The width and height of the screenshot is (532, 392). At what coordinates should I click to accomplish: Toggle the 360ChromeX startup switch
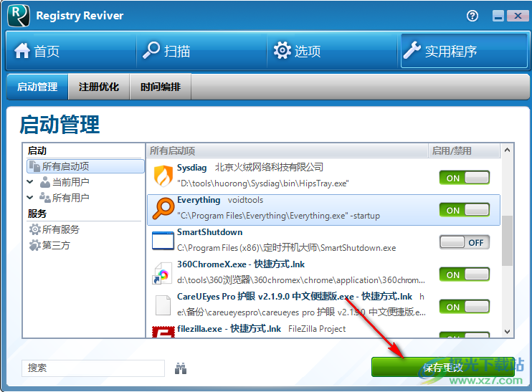(464, 274)
